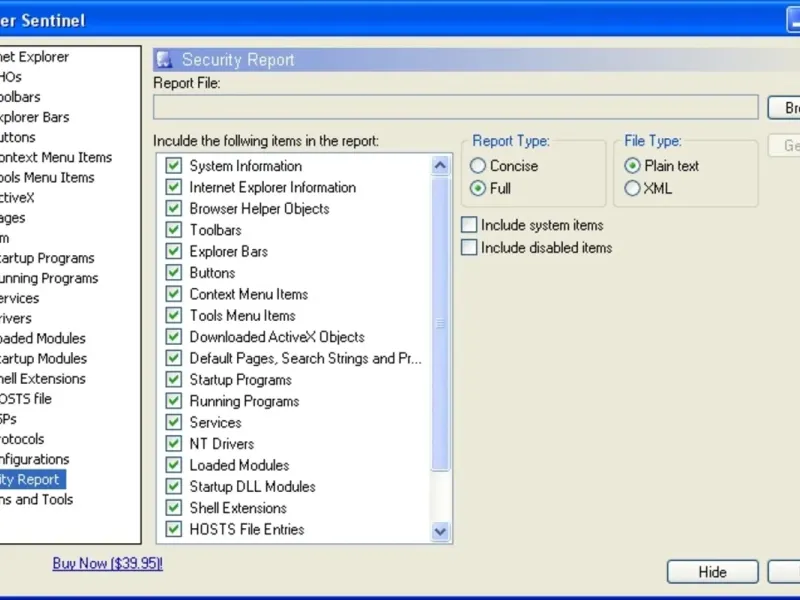Select Context Menu Items in left tree

pos(56,157)
